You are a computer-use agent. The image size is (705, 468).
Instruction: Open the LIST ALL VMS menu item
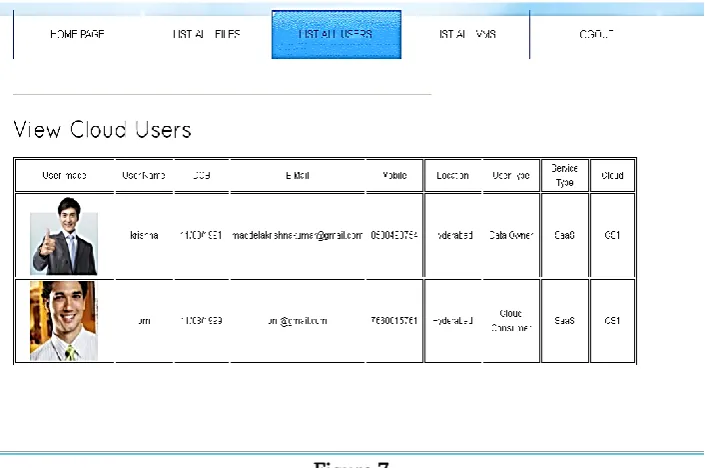[467, 34]
